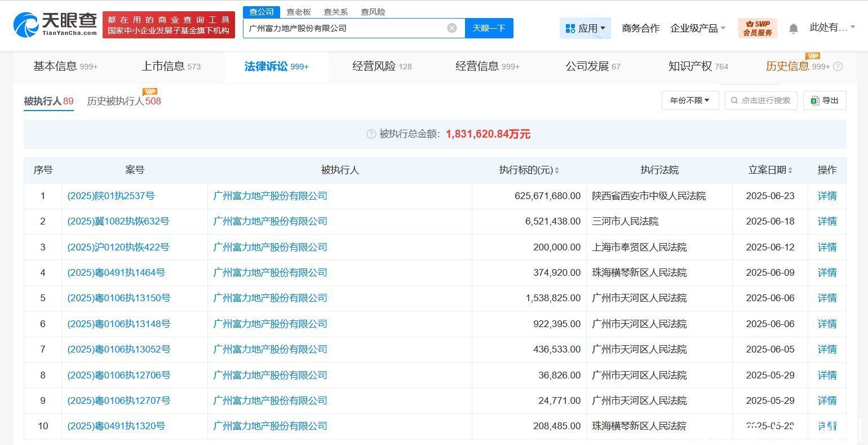Switch to 基本信息 tab

65,67
